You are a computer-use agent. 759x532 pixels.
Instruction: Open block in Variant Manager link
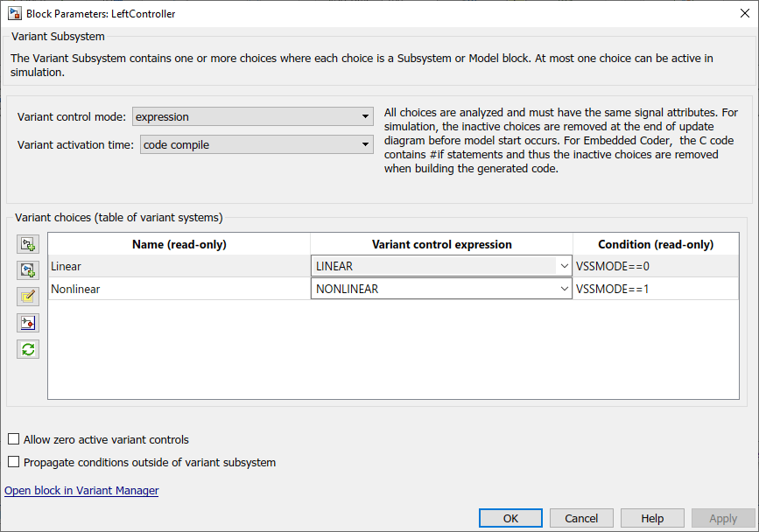[x=81, y=491]
